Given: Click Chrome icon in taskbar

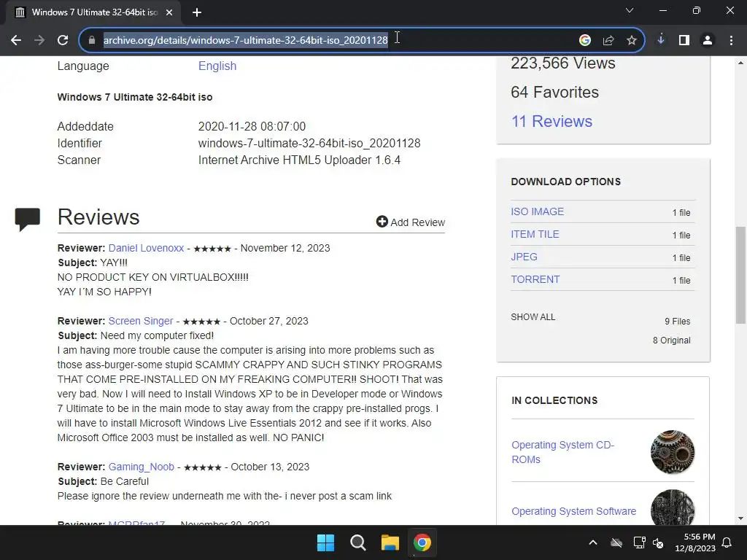Looking at the screenshot, I should click(x=422, y=542).
